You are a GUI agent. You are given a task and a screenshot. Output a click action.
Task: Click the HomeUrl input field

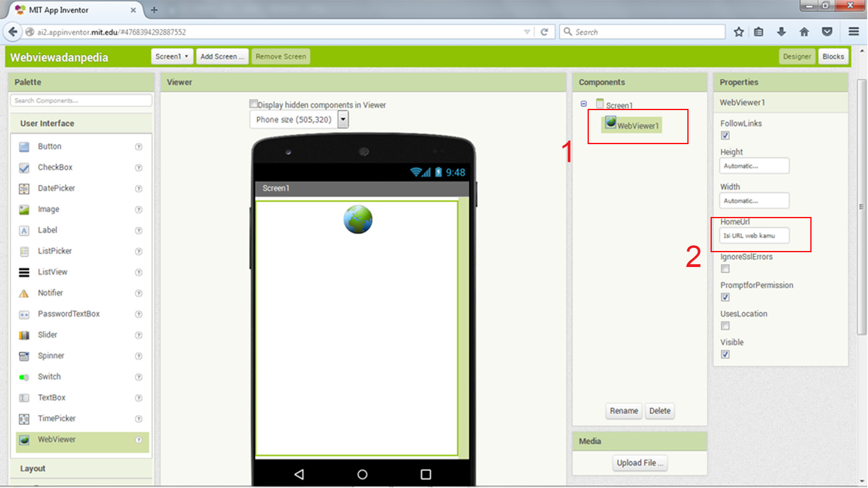pos(754,236)
